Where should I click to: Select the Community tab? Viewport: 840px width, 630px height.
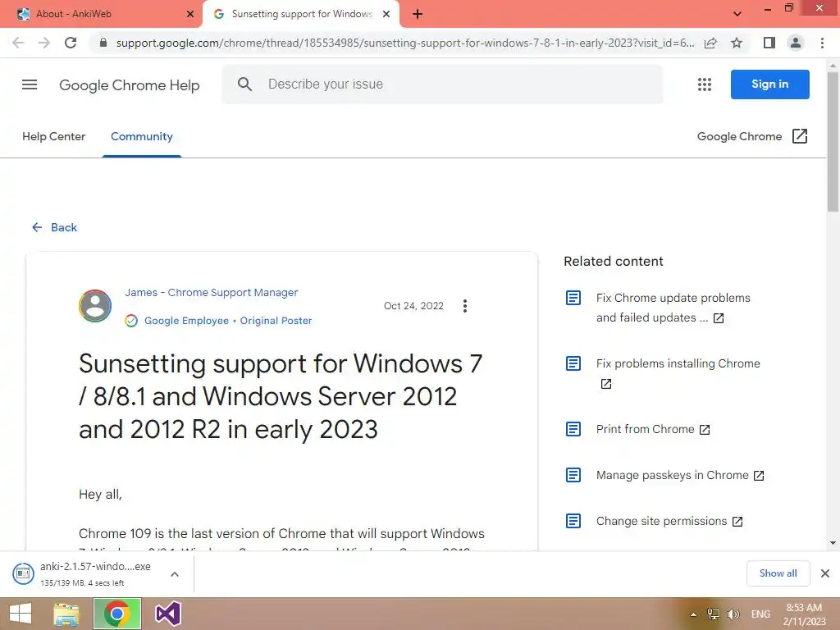[x=142, y=137]
